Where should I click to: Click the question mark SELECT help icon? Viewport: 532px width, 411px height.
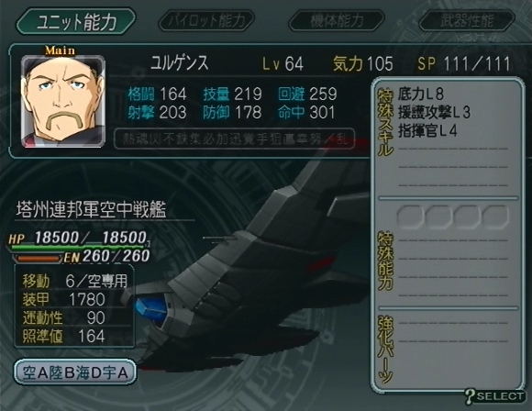(495, 396)
